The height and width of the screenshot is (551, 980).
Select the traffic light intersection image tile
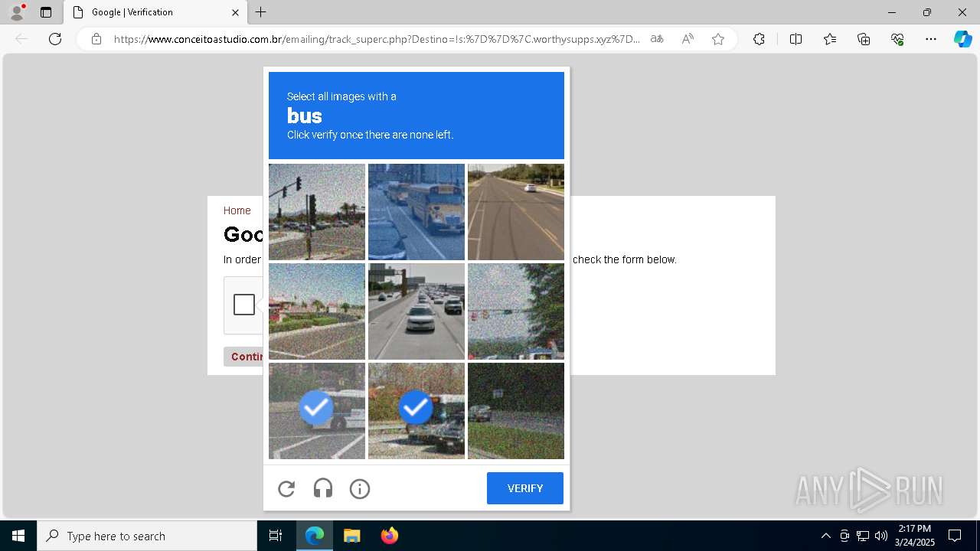pos(317,212)
